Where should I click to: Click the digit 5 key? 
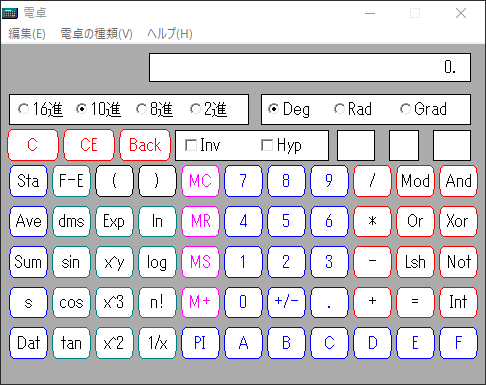pyautogui.click(x=286, y=221)
